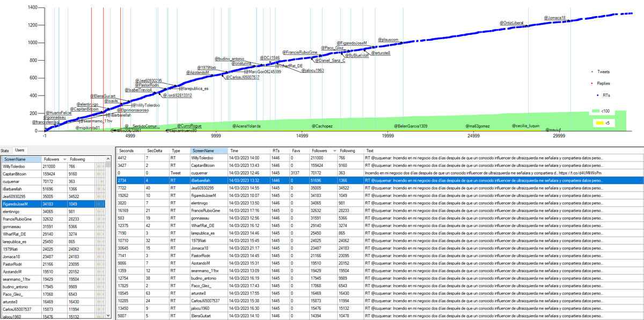
Task: Click RTs column header in tweets table
Action: pos(281,151)
